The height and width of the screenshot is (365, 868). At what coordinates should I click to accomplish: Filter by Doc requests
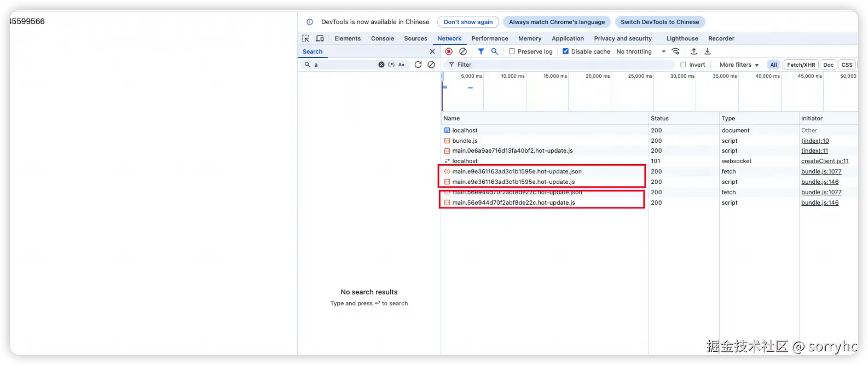(x=829, y=65)
